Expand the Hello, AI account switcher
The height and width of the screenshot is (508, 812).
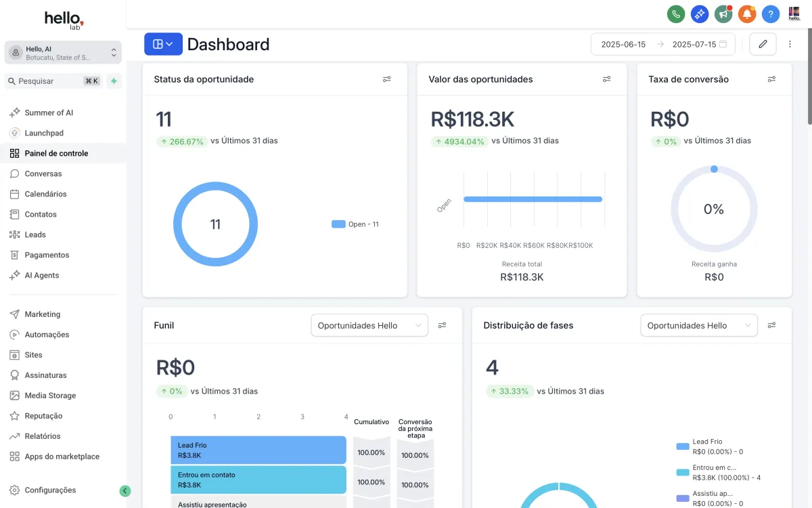(63, 53)
